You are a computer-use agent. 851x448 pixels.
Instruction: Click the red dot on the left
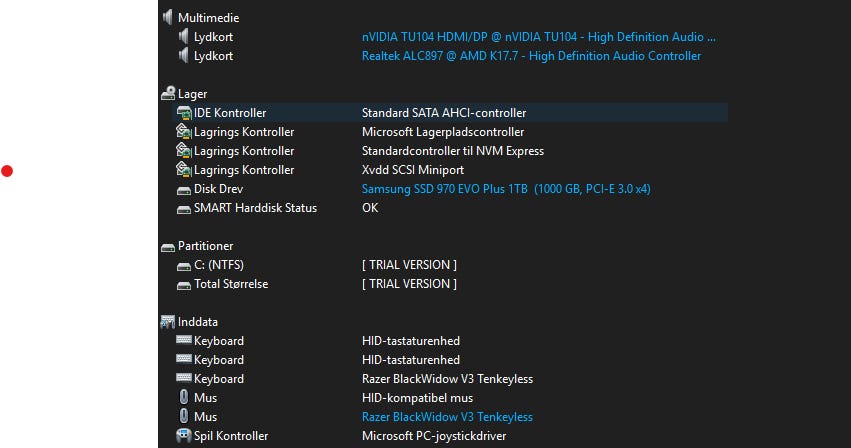[7, 171]
